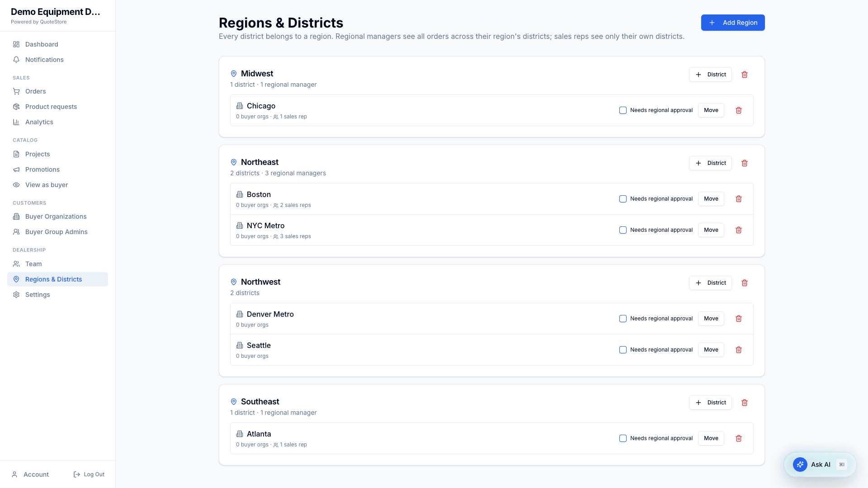Click the NYC Metro building icon

(240, 225)
